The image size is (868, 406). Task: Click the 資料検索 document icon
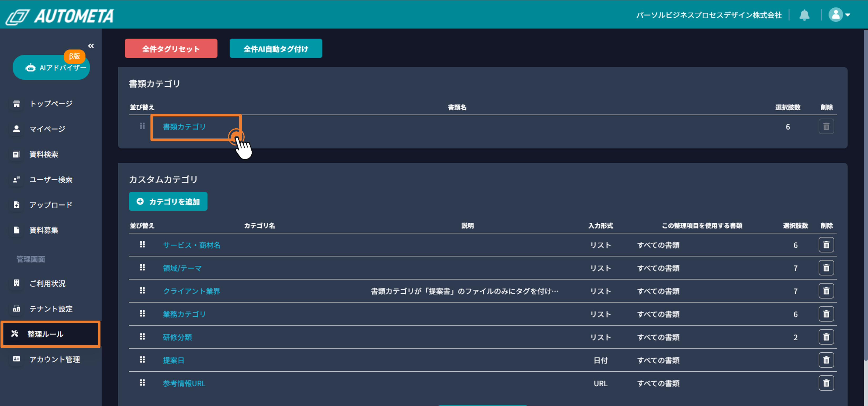point(17,154)
